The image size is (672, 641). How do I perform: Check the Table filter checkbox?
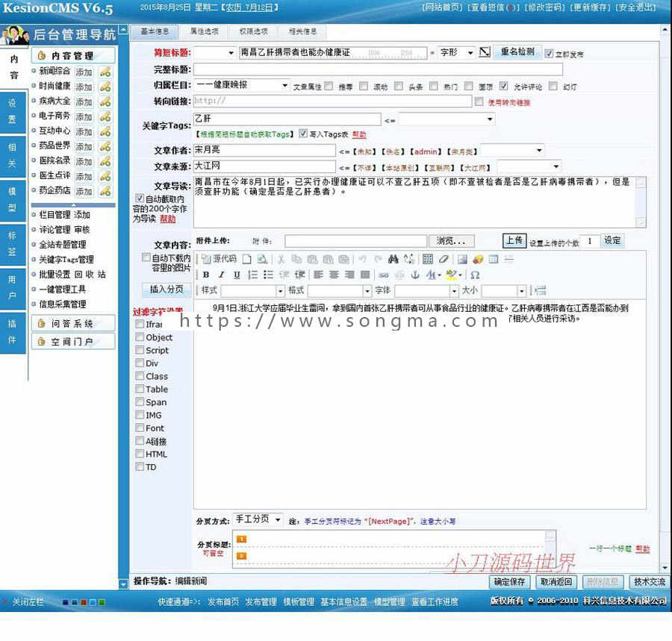[x=140, y=389]
